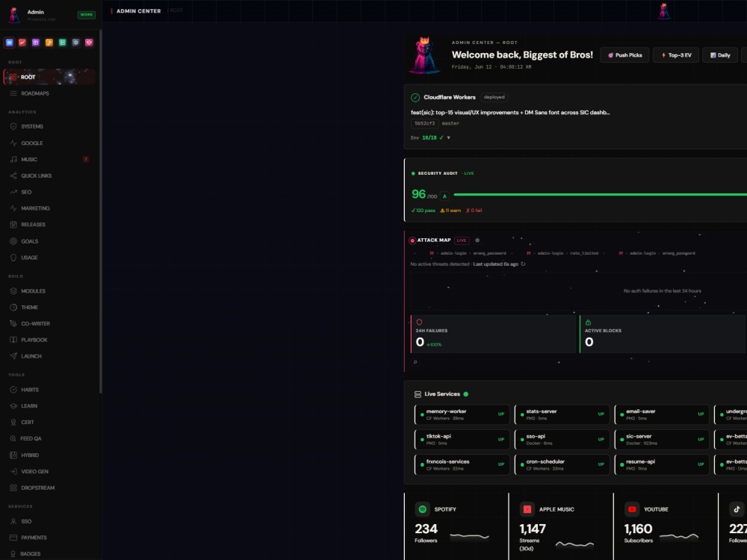
Task: Open Quick Links in the sidebar
Action: 49,175
